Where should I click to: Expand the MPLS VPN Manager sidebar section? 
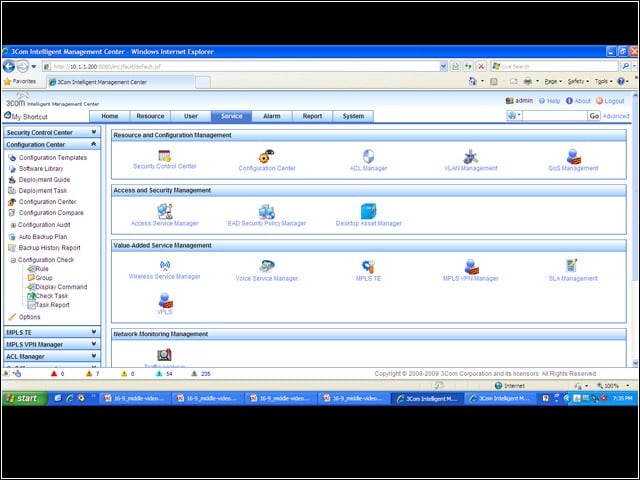94,344
